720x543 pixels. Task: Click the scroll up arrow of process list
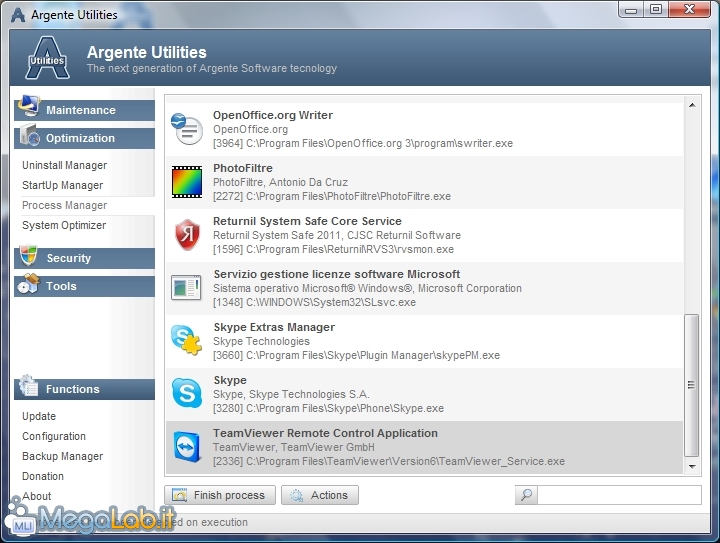(692, 105)
